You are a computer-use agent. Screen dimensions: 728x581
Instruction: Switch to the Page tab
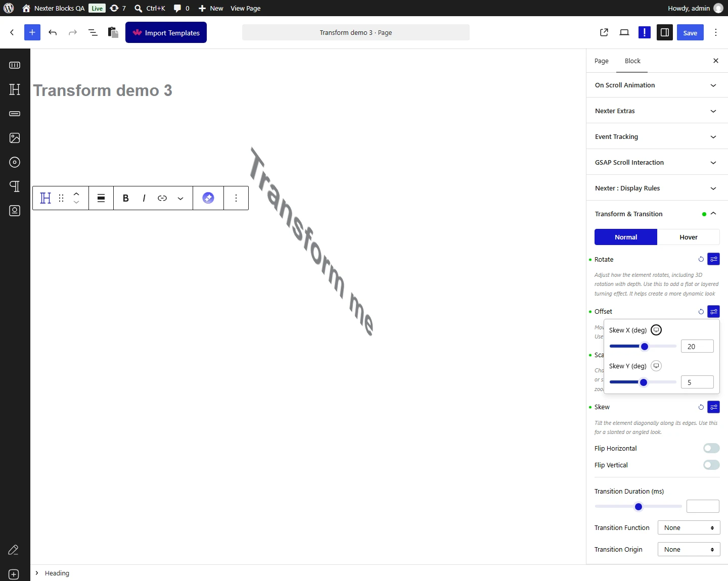(x=602, y=61)
